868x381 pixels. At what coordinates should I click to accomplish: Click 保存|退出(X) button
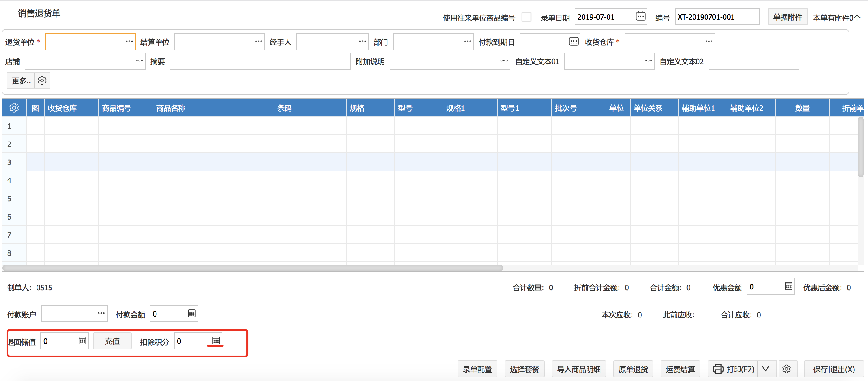tap(834, 369)
